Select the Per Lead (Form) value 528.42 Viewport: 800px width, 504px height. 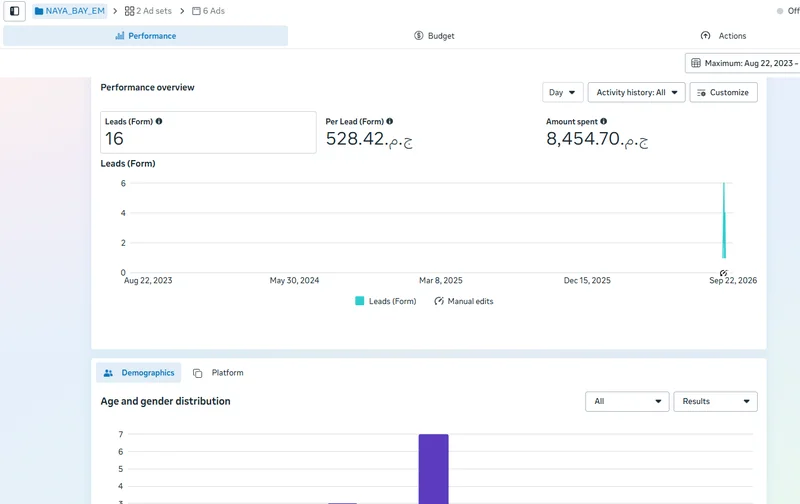(369, 139)
